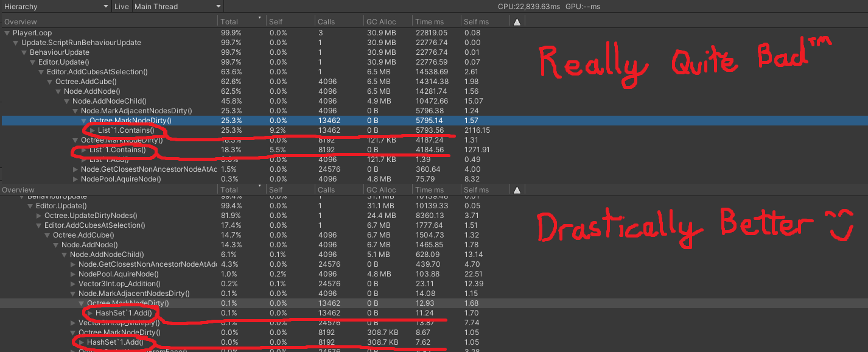Sort by GC Alloc column in bottom panel

[x=388, y=189]
